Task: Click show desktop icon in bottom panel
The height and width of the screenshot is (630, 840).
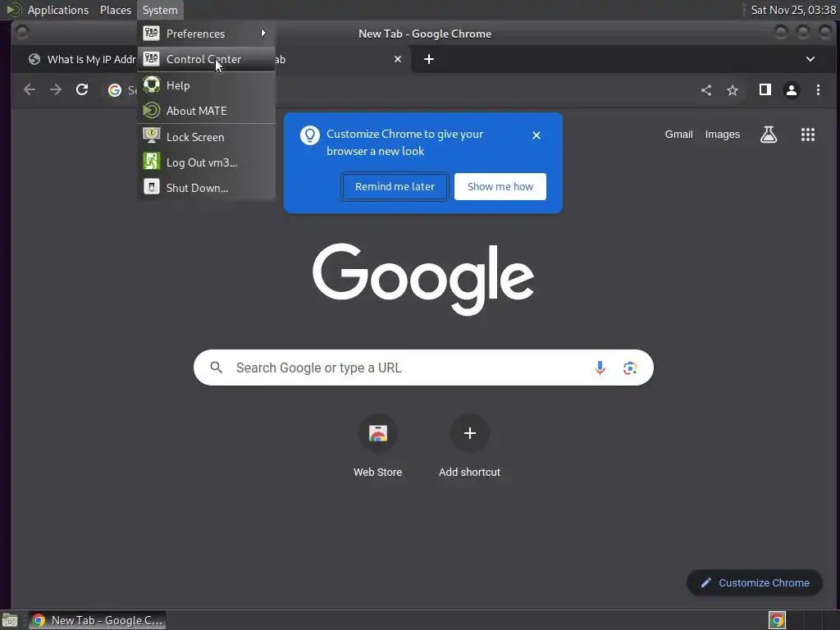Action: coord(10,620)
